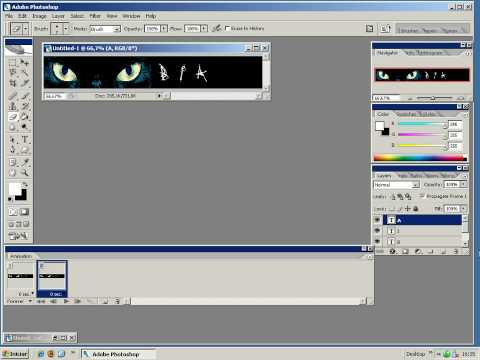Toggle visibility of the third text layer
480x360 pixels.
pyautogui.click(x=377, y=241)
